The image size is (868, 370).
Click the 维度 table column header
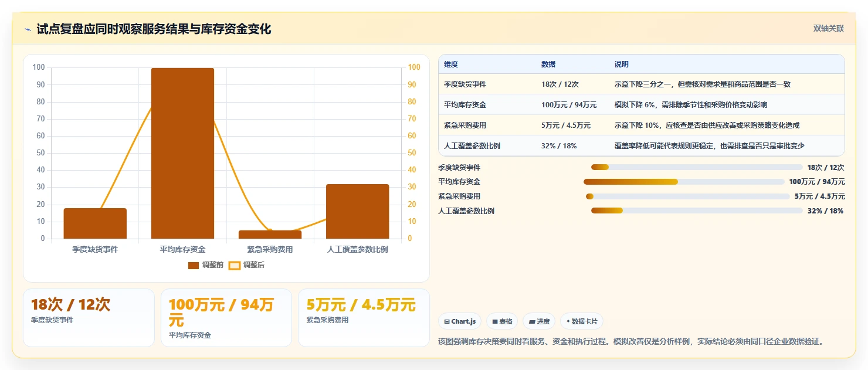(451, 64)
